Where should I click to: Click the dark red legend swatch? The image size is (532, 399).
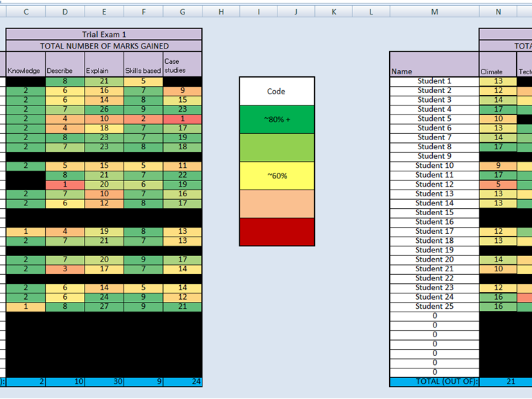pyautogui.click(x=277, y=232)
